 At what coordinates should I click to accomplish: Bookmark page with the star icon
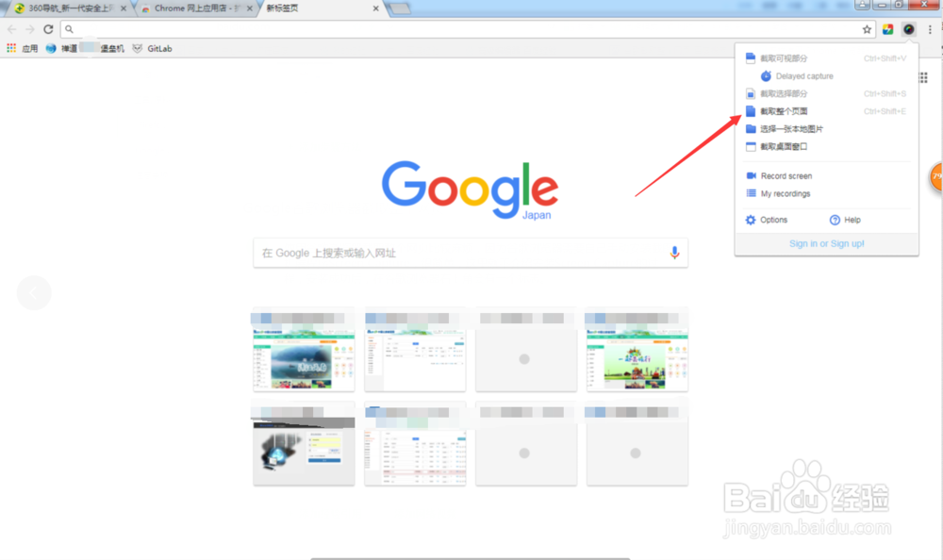867,29
